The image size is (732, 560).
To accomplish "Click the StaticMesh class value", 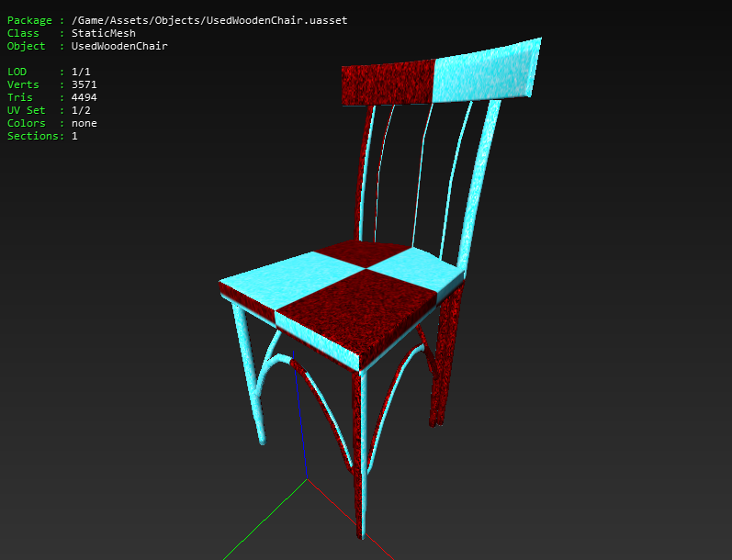I will coord(103,33).
